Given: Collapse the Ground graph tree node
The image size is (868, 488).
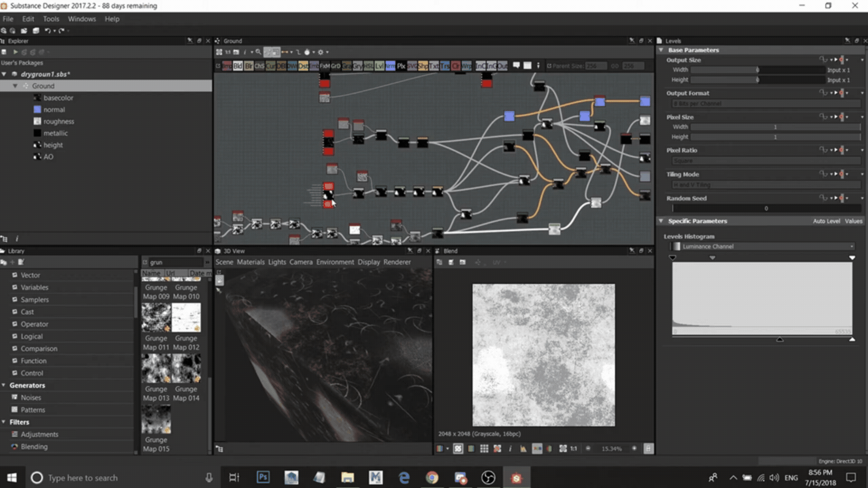Looking at the screenshot, I should tap(15, 86).
